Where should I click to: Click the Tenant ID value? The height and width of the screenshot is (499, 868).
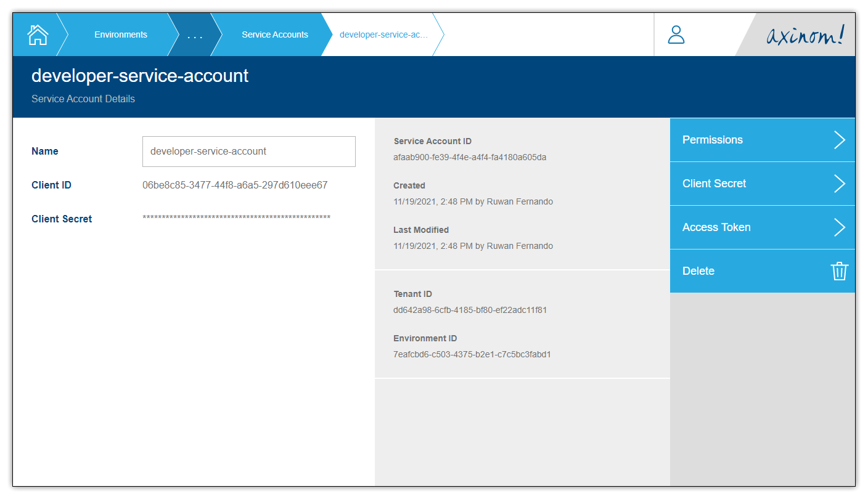469,310
